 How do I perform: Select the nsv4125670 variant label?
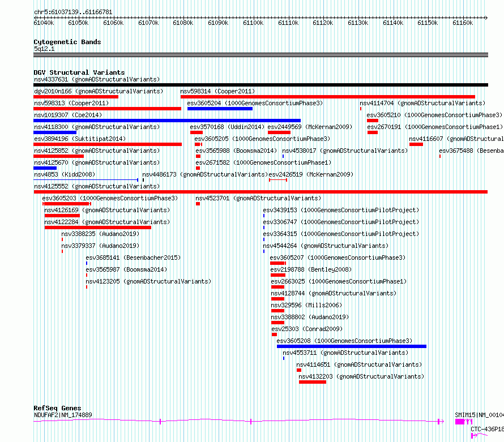(97, 162)
